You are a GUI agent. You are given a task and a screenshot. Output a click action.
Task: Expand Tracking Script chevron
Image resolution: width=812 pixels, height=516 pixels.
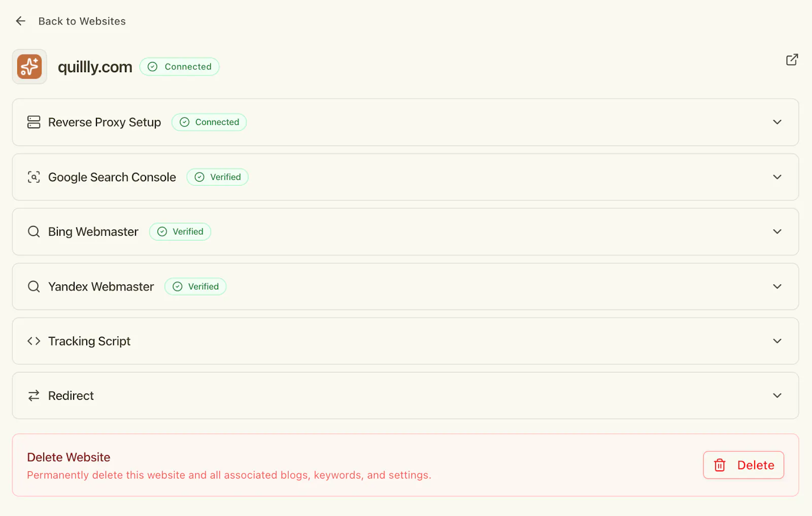coord(777,341)
